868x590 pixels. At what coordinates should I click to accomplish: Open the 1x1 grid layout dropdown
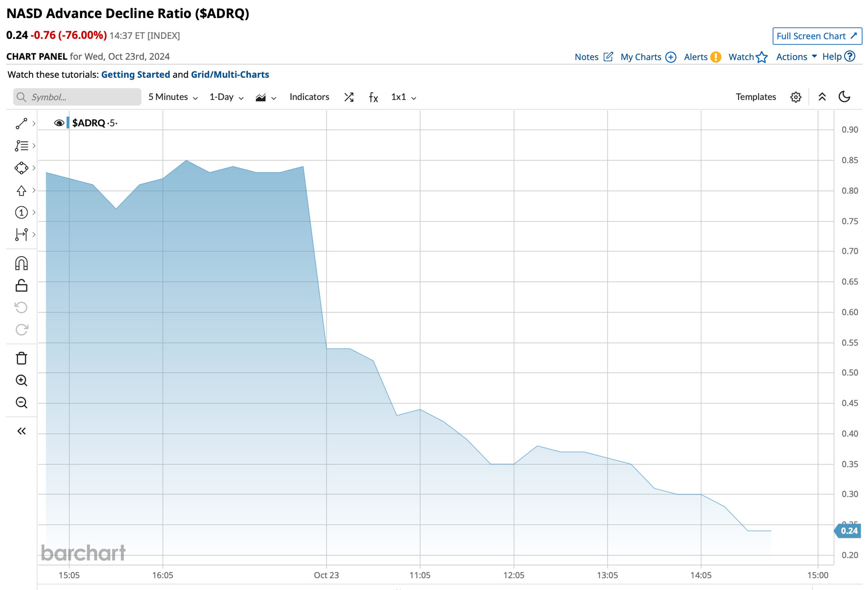(x=404, y=97)
